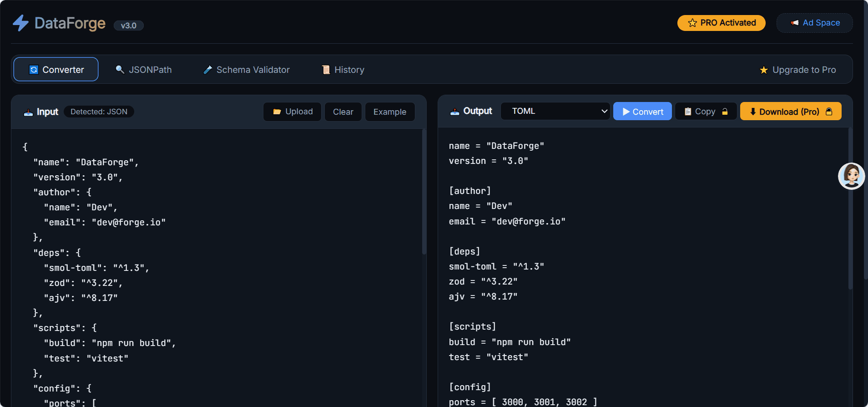Screen dimensions: 868x407
Task: Copy the output with the Copy button
Action: 706,111
